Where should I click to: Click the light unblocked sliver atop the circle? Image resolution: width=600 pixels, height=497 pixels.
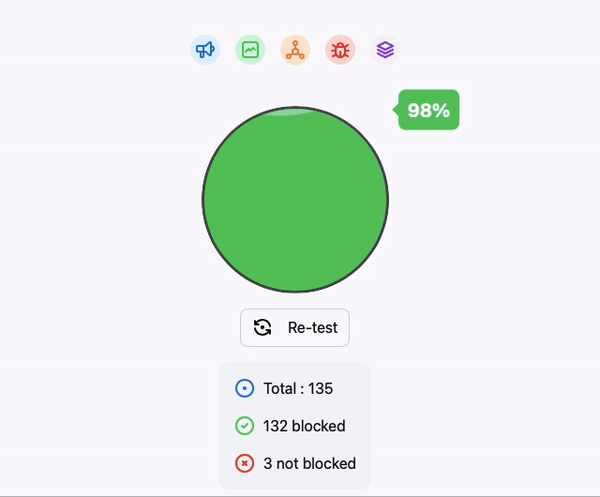(x=289, y=112)
